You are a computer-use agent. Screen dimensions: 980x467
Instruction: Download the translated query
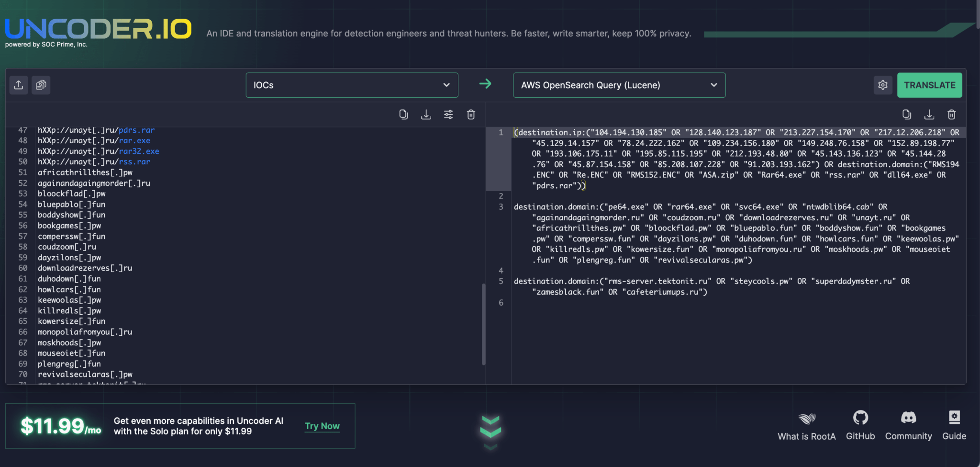[x=929, y=114]
